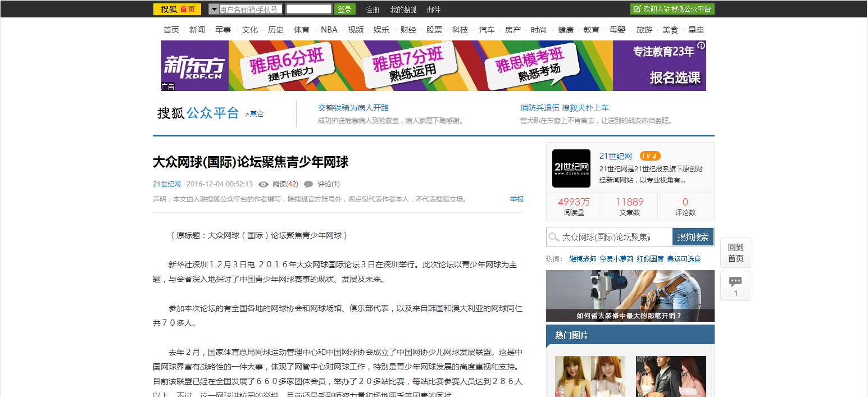Open the 新闻 navigation item
The height and width of the screenshot is (397, 868).
pyautogui.click(x=197, y=30)
